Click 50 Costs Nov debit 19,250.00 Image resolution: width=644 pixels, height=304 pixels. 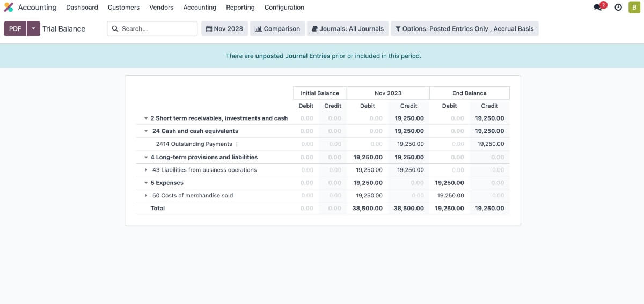pyautogui.click(x=369, y=196)
